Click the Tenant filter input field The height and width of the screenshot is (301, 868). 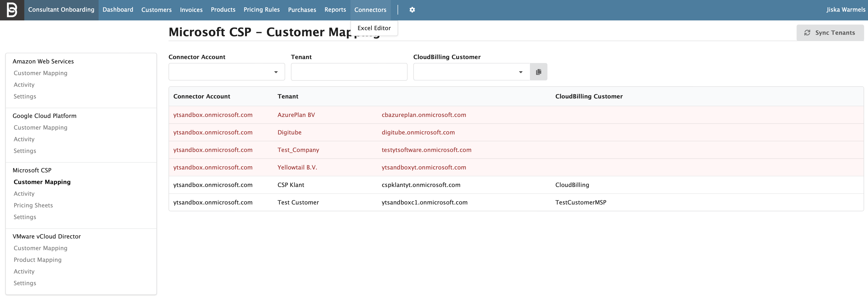[x=349, y=71]
